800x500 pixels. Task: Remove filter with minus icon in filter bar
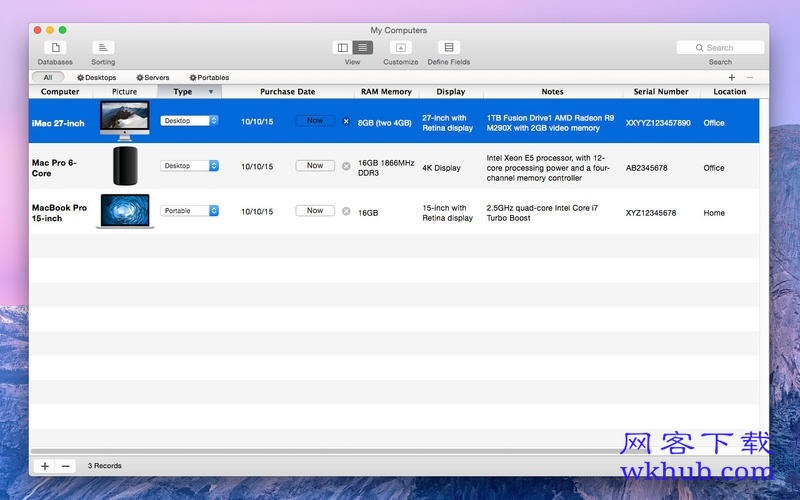(749, 78)
